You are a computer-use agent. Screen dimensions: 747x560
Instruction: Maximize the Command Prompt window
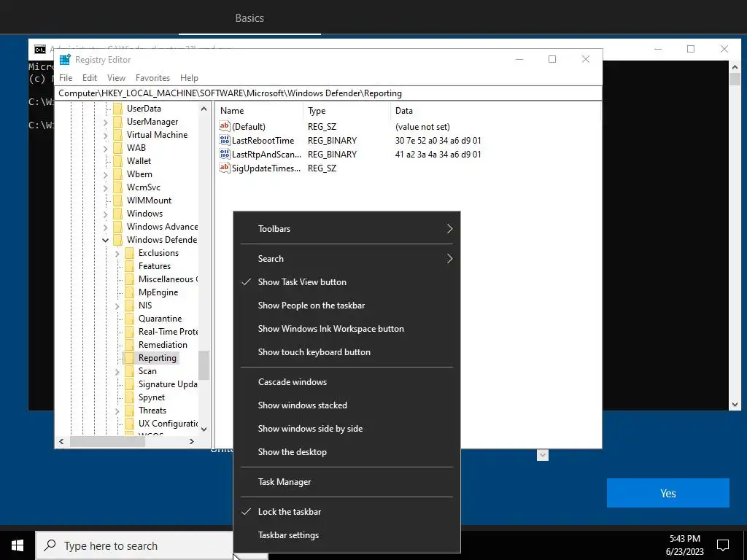pos(691,49)
